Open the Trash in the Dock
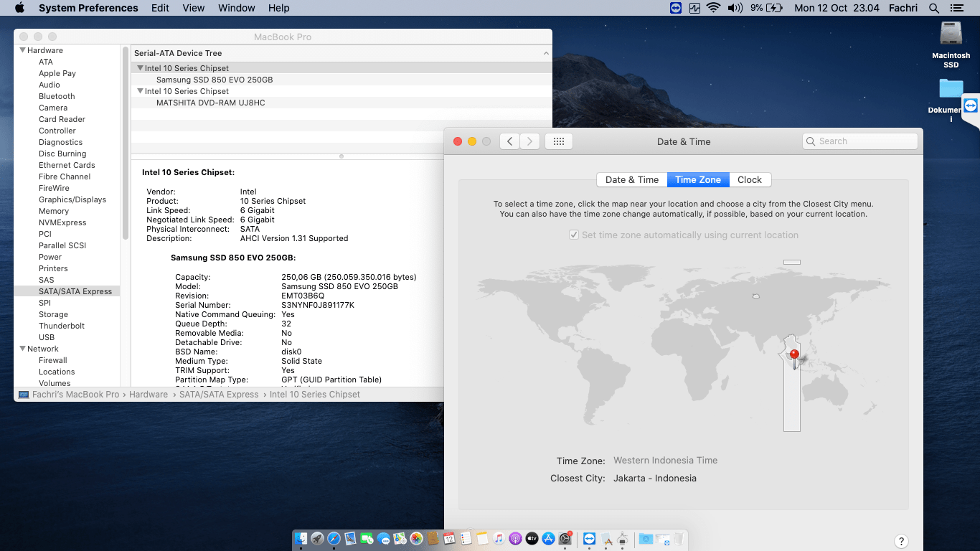 click(678, 539)
